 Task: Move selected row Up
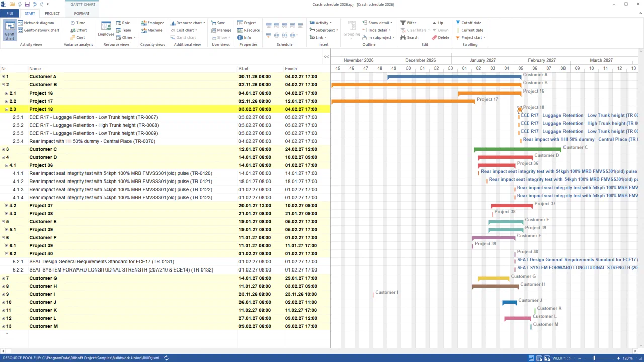(437, 23)
